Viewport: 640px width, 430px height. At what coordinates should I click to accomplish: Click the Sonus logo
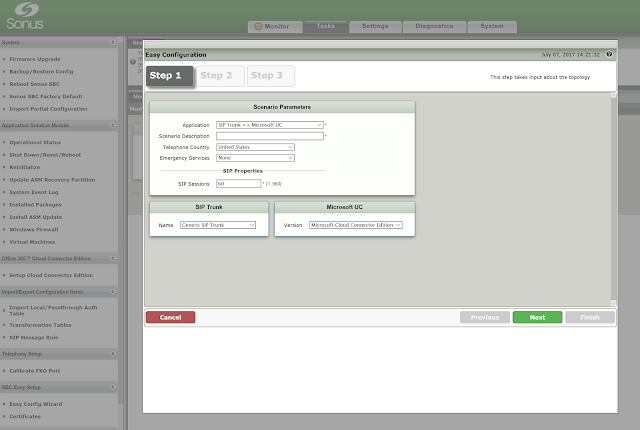click(x=24, y=16)
